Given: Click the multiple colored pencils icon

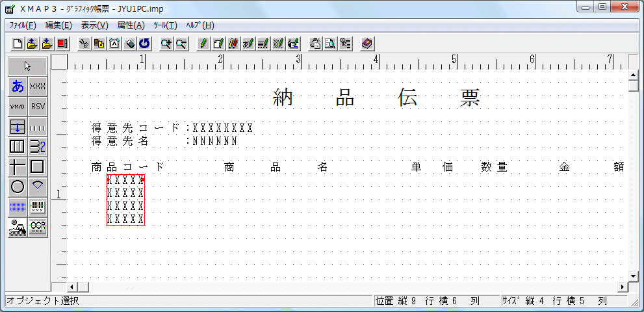Looking at the screenshot, I should coord(233,43).
